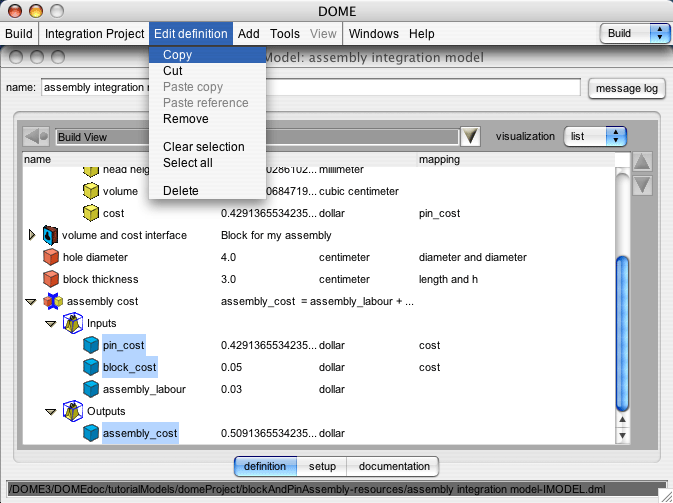Open the Windows menu
The width and height of the screenshot is (673, 503).
[x=373, y=33]
